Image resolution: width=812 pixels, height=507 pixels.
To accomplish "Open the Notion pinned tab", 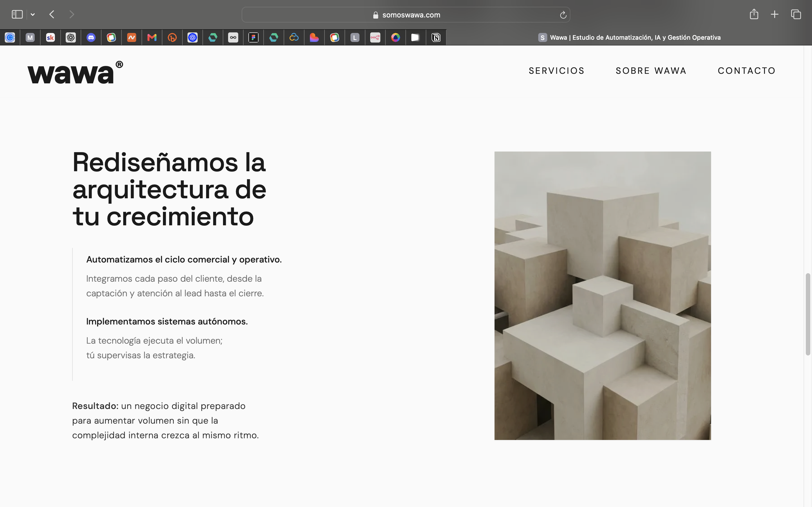I will tap(436, 37).
